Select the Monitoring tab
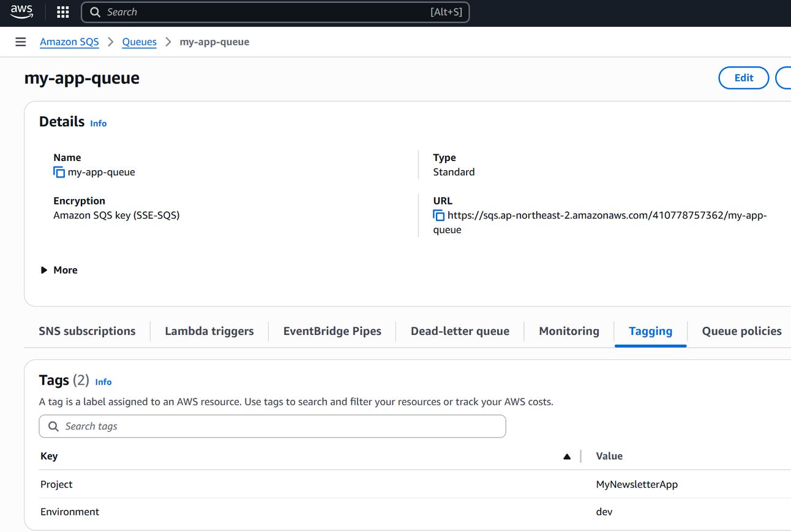Viewport: 791px width, 532px height. [569, 331]
